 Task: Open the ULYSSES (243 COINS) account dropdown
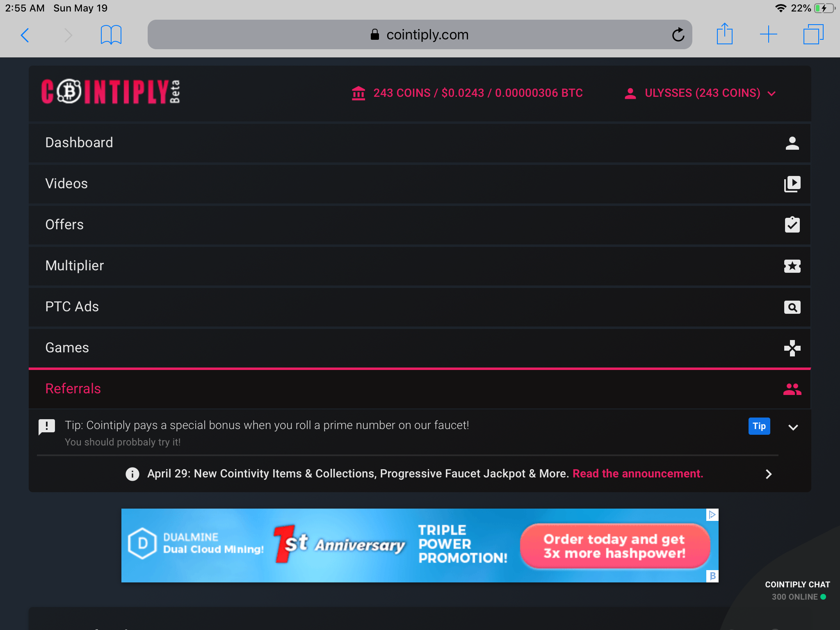[x=700, y=93]
